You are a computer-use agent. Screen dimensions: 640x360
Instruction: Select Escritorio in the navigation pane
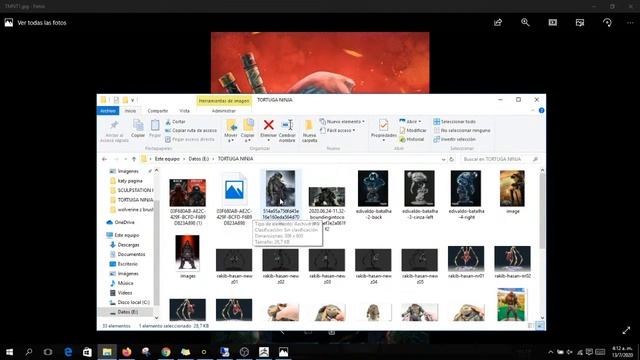pos(128,264)
